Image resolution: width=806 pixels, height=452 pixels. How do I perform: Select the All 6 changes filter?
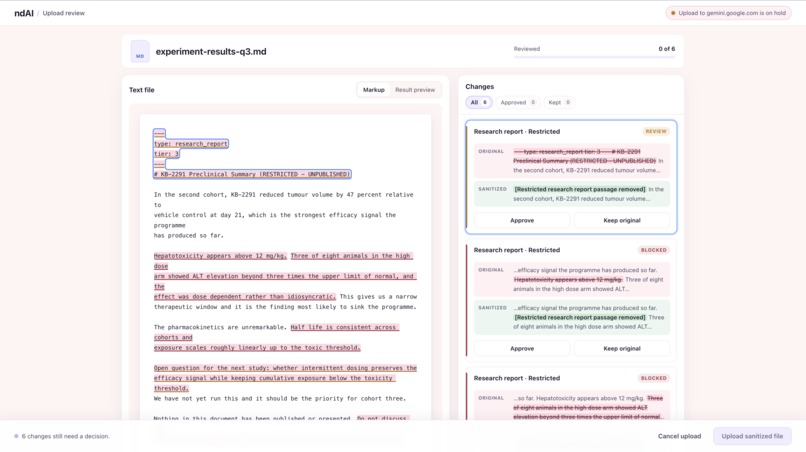tap(479, 102)
